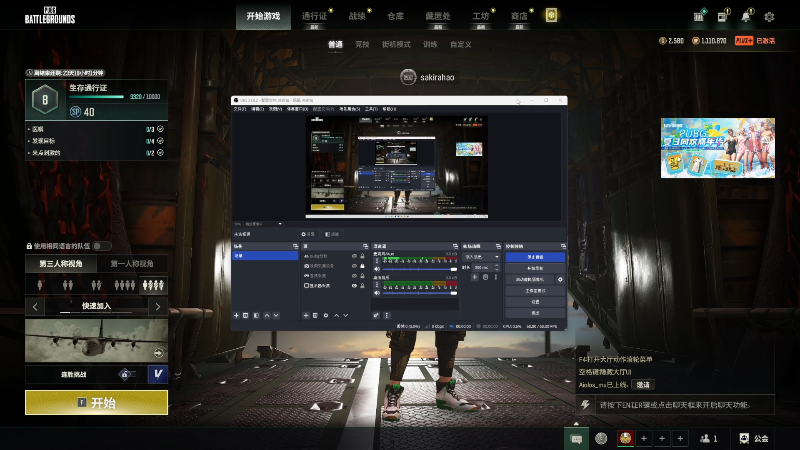Toggle the 连胜挑战 lock switch
Screen dimensions: 800x450
click(126, 374)
